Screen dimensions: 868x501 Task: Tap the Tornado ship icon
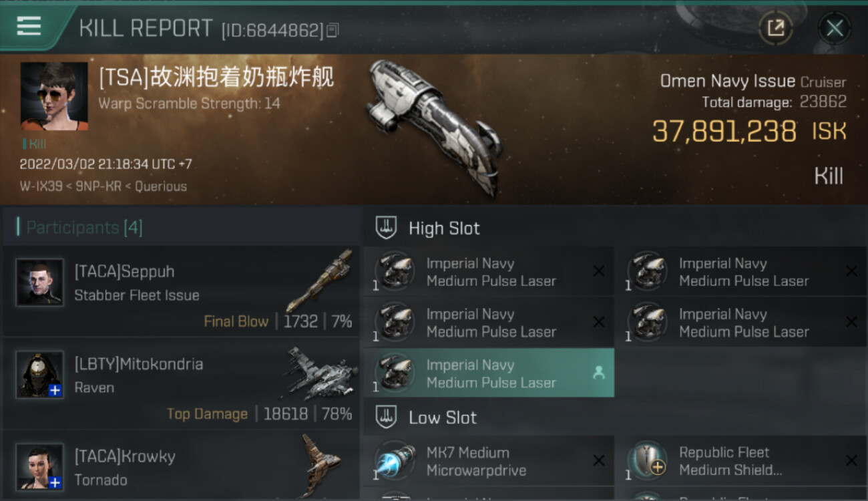click(x=322, y=466)
